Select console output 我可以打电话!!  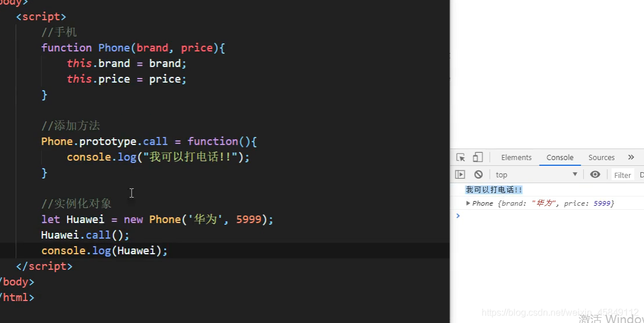point(494,190)
